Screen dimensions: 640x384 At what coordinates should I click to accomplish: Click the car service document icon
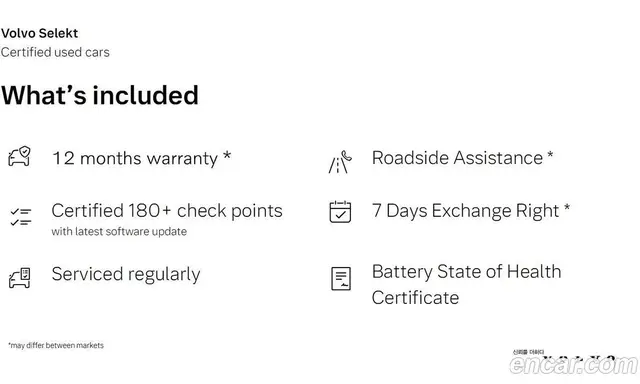[20, 278]
